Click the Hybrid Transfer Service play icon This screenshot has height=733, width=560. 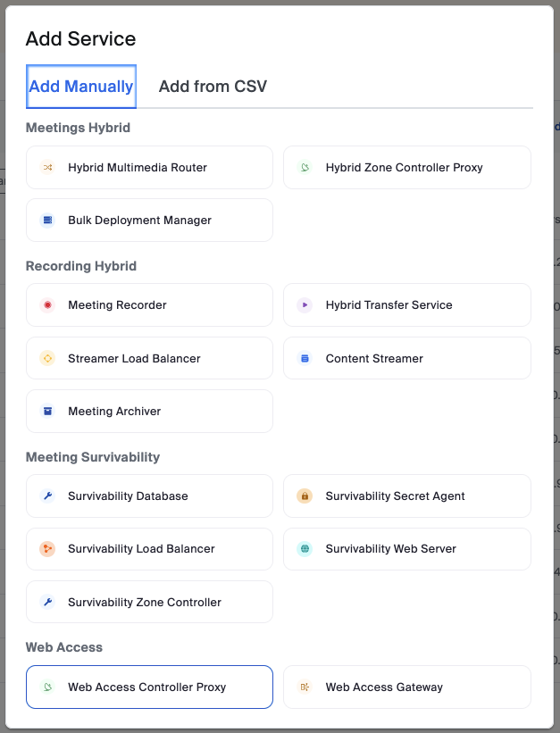pos(305,305)
